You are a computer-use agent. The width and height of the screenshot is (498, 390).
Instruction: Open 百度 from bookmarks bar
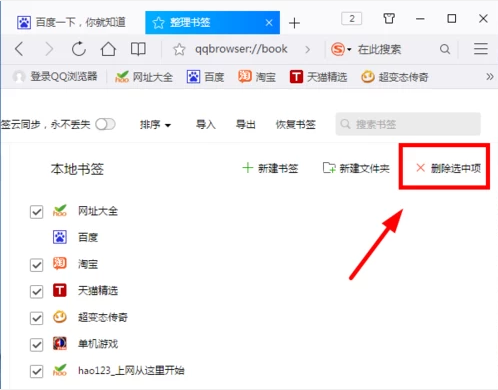[205, 77]
